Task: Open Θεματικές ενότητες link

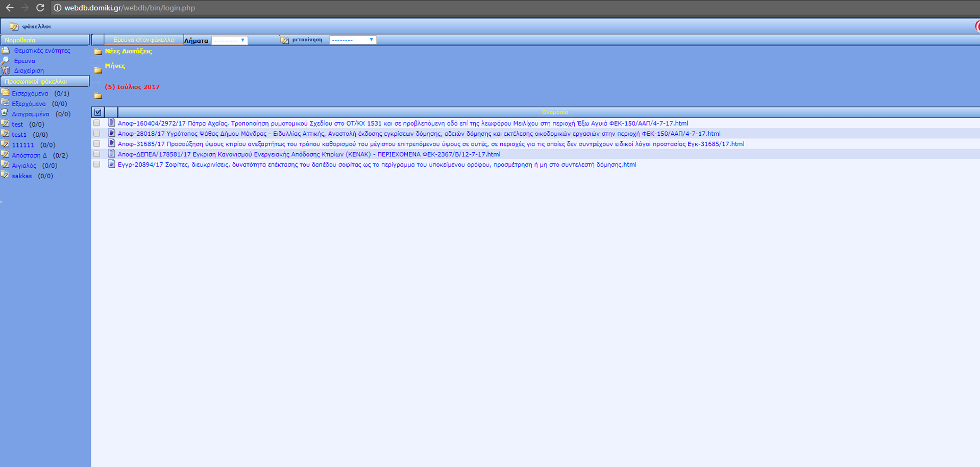Action: 42,51
